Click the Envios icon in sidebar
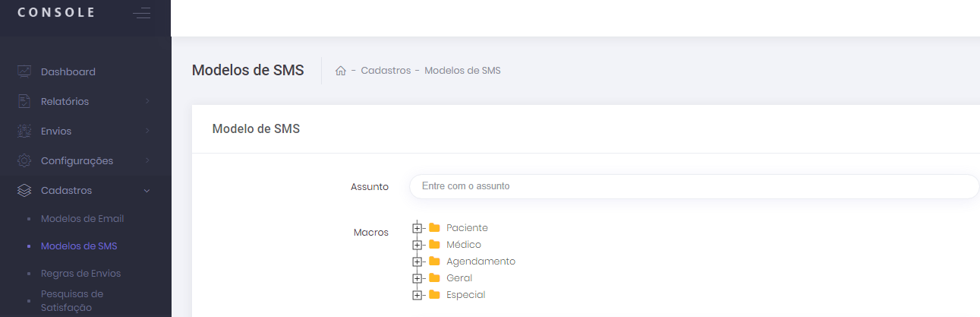Screen dimensions: 980x317 tap(24, 131)
